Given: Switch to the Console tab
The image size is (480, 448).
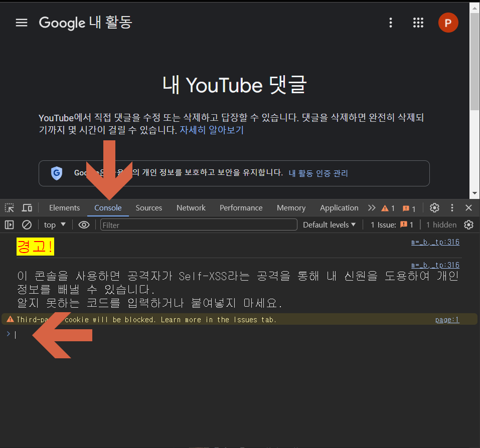Looking at the screenshot, I should tap(108, 208).
